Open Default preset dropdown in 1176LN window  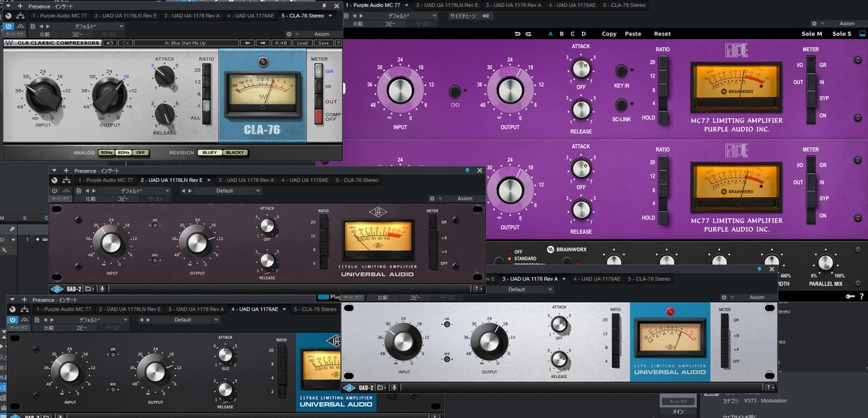(x=228, y=191)
